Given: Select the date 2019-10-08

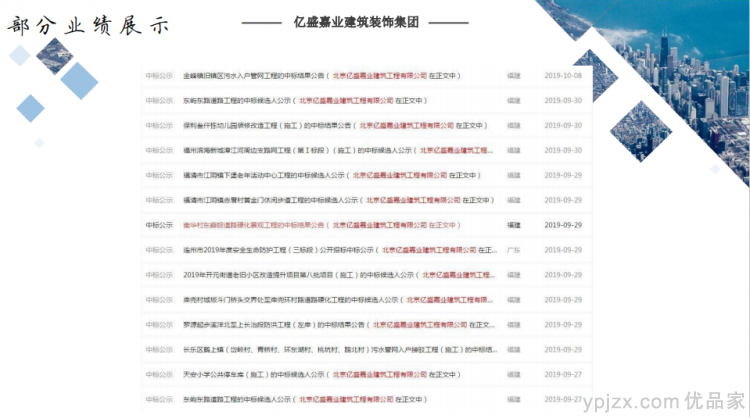Looking at the screenshot, I should coord(563,76).
